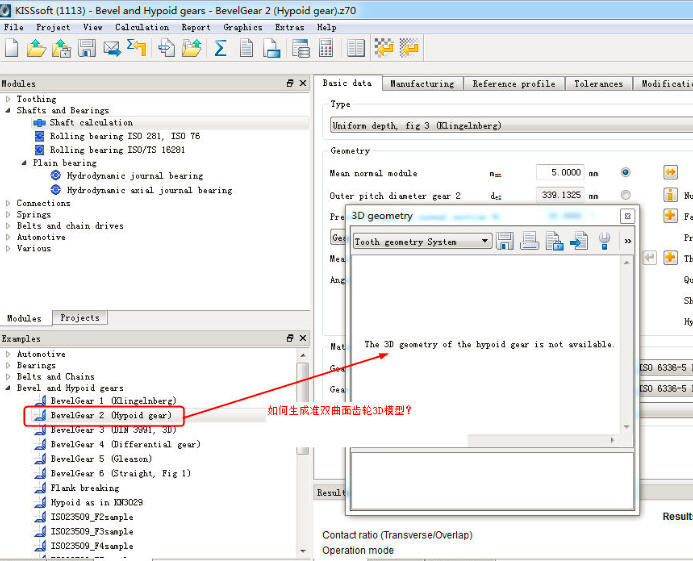Select Hypoid as in KN3029 example
Viewport: 693px width, 561px height.
[x=96, y=503]
